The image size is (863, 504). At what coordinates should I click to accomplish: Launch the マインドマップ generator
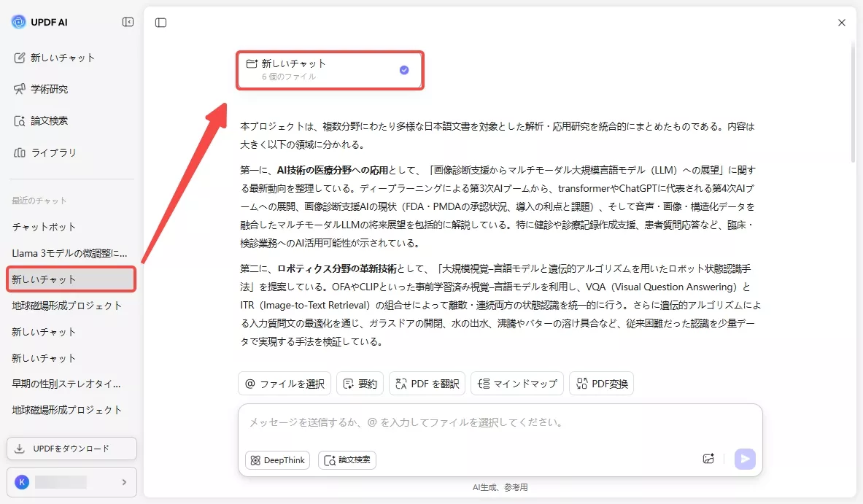[517, 383]
